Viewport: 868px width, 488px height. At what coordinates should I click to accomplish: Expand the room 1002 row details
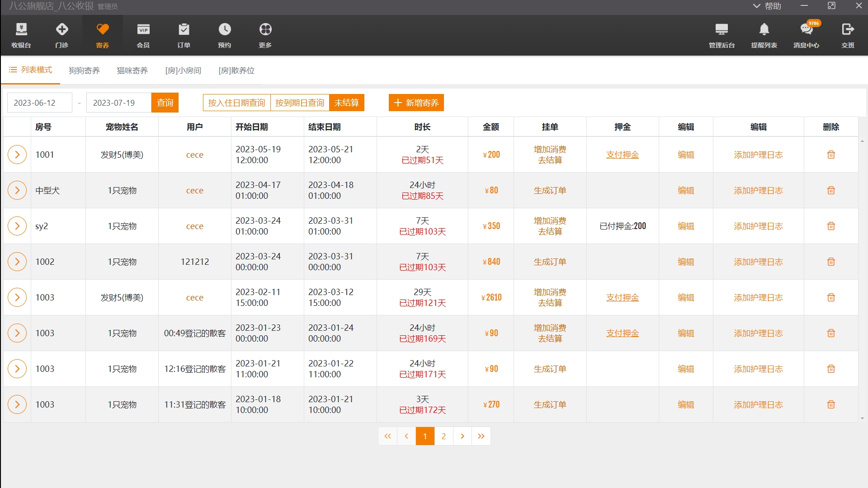17,262
